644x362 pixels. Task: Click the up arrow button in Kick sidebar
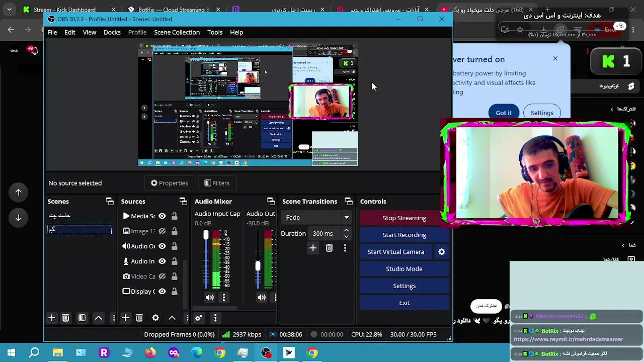click(18, 192)
